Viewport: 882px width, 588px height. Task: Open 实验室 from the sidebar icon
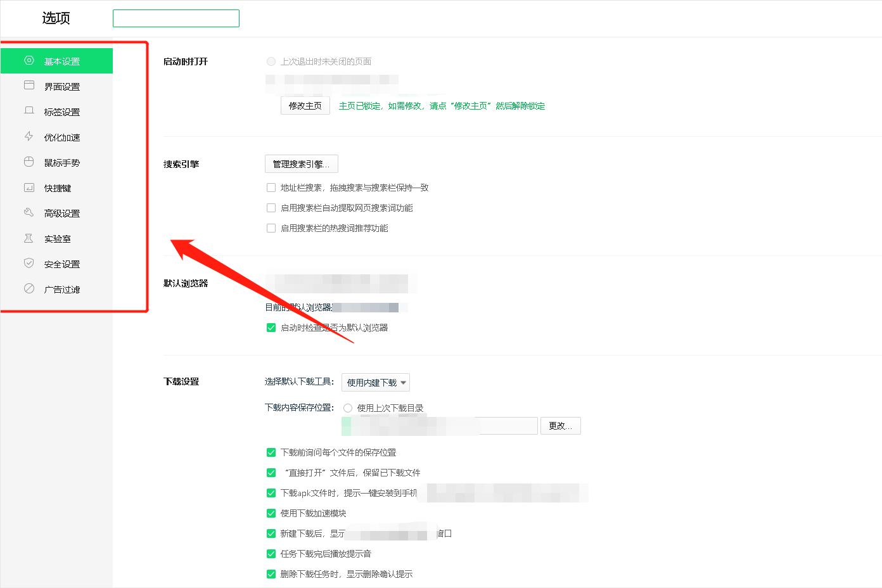coord(29,238)
